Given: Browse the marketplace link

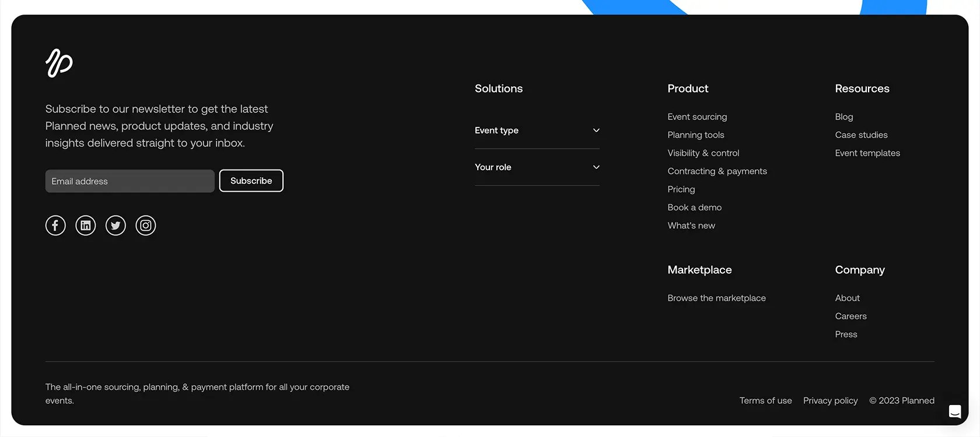Looking at the screenshot, I should pyautogui.click(x=716, y=298).
